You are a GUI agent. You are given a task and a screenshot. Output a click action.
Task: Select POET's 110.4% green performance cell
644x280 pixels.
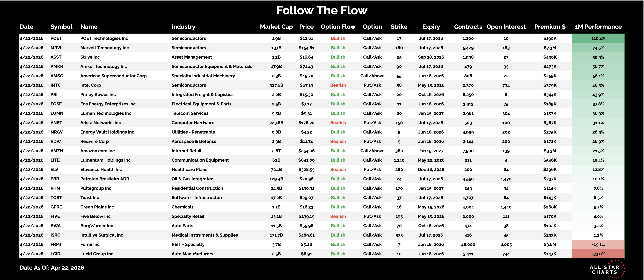point(598,38)
